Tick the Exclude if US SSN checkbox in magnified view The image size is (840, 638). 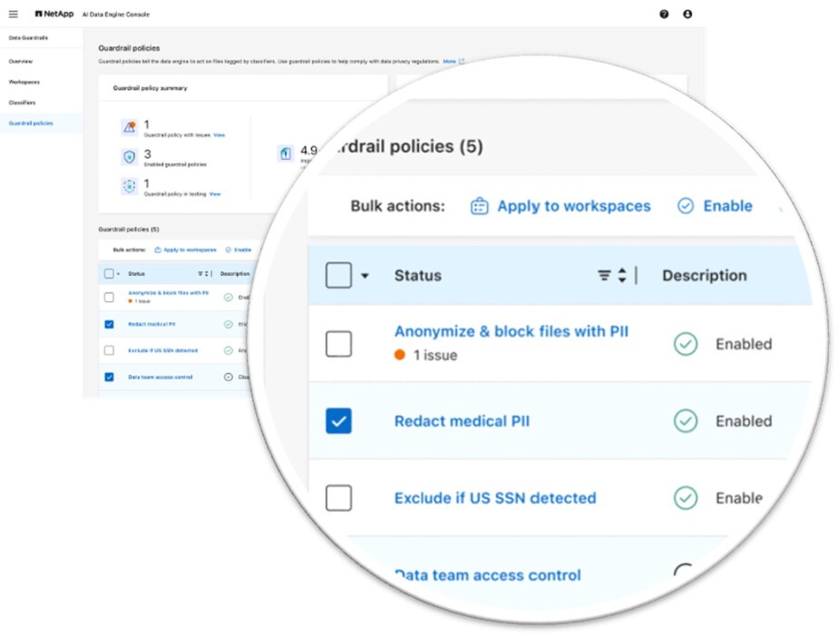(338, 498)
